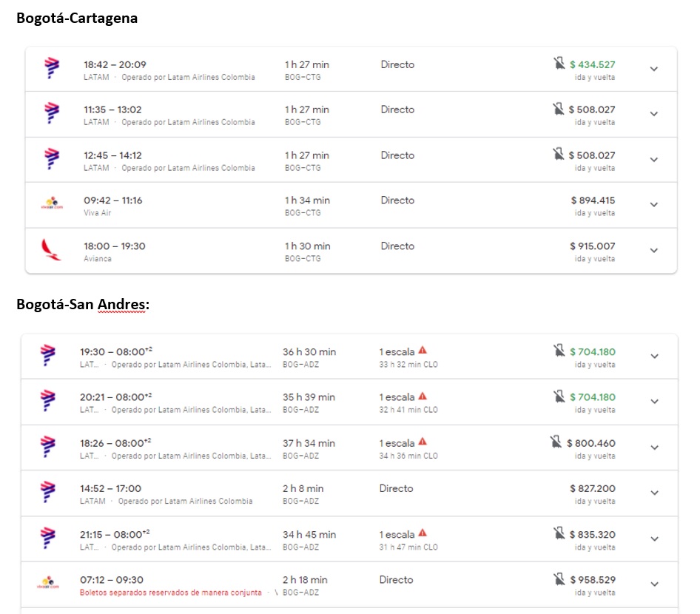Viewport: 700px width, 614px height.
Task: Click the red 'Boletos separados reservados' notice
Action: 170,593
